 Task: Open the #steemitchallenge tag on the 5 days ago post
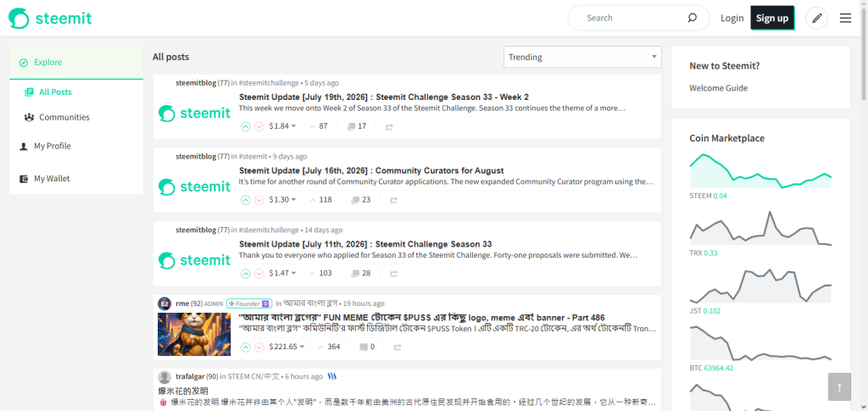(269, 83)
